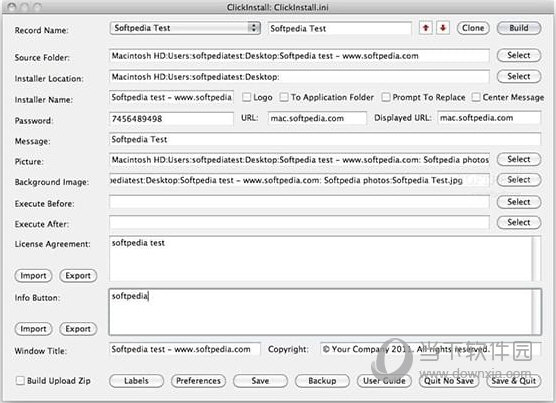Click the Message field
556x403 pixels.
point(325,139)
